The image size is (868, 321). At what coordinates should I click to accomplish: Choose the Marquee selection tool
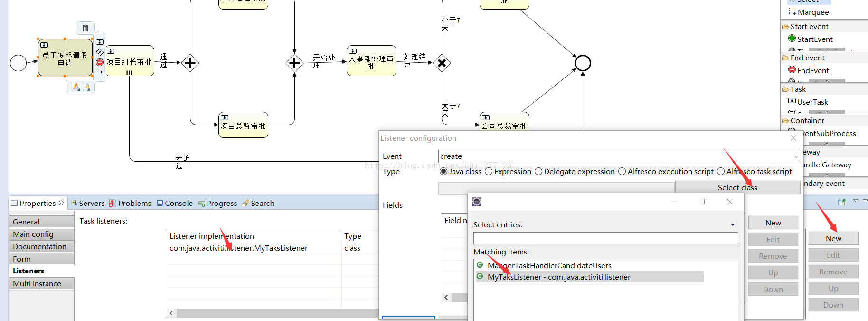coord(809,12)
